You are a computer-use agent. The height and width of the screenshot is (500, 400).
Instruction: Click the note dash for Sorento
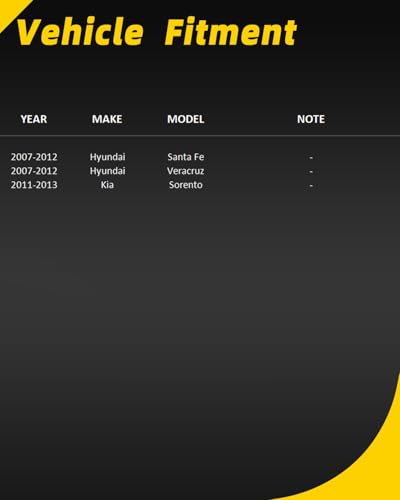[311, 185]
